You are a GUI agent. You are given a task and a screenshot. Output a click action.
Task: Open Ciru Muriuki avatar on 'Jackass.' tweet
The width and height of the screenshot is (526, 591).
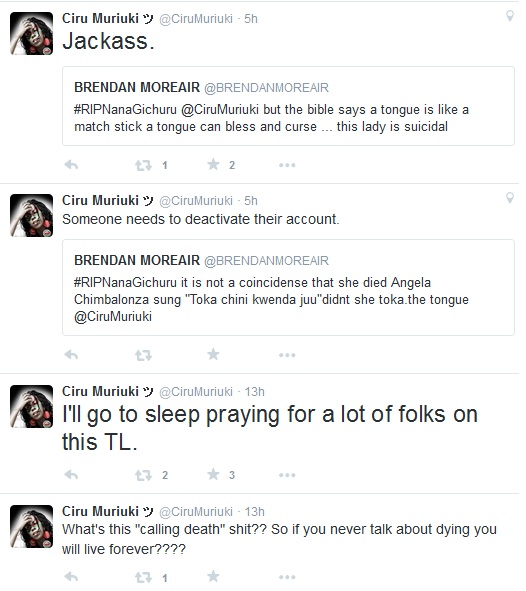coord(31,34)
